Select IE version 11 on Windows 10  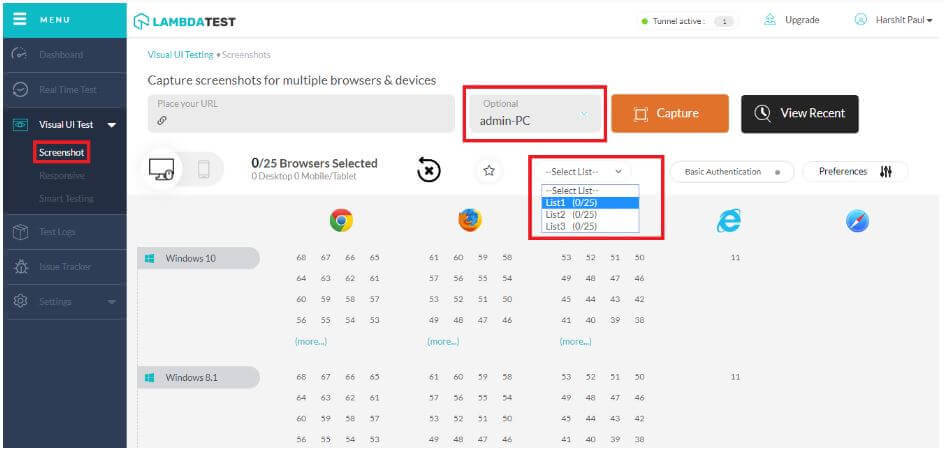click(735, 258)
